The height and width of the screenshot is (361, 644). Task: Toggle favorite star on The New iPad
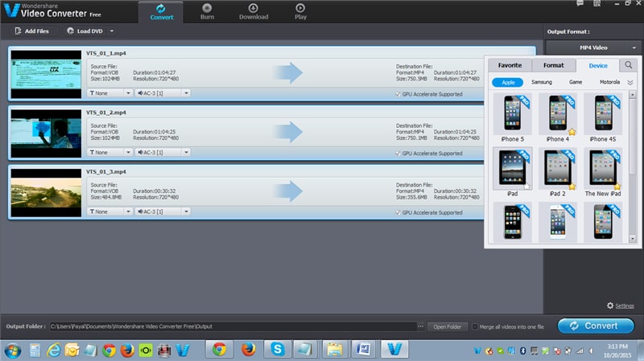tap(617, 187)
